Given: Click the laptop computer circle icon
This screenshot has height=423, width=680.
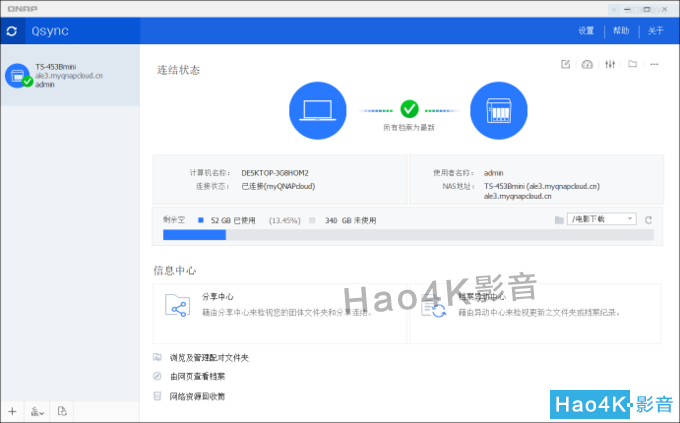Looking at the screenshot, I should [318, 111].
